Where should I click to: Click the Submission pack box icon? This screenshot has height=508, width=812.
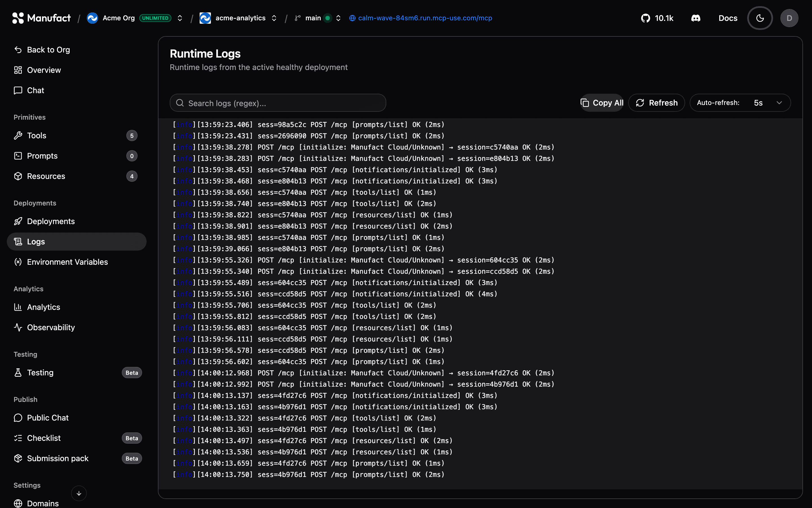[x=18, y=458]
